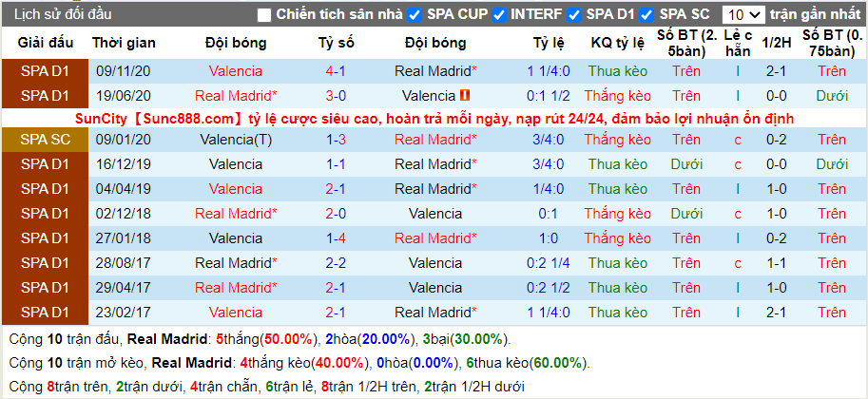
Task: Click the Giải đấu column header
Action: [45, 43]
